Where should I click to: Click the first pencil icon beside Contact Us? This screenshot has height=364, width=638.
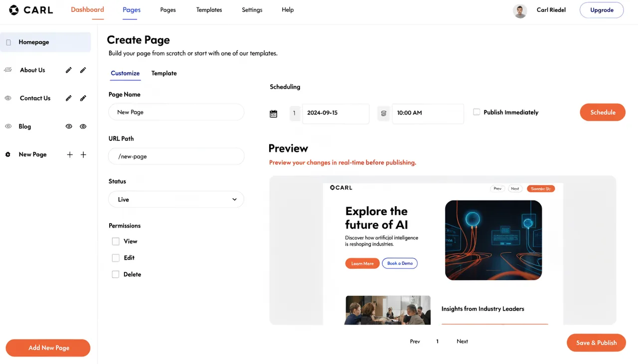pyautogui.click(x=69, y=98)
